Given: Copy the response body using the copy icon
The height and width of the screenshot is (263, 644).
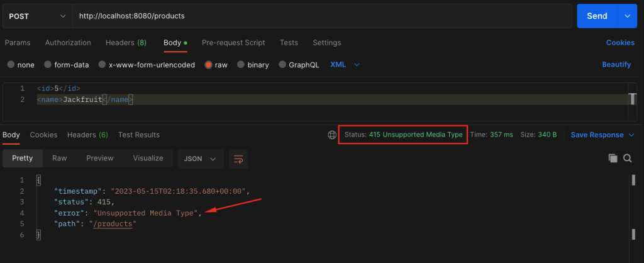Looking at the screenshot, I should (613, 159).
